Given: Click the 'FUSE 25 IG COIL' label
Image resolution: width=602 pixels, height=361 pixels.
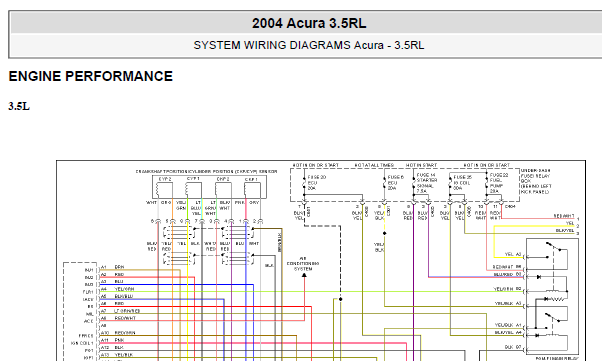Looking at the screenshot, I should coord(463,183).
